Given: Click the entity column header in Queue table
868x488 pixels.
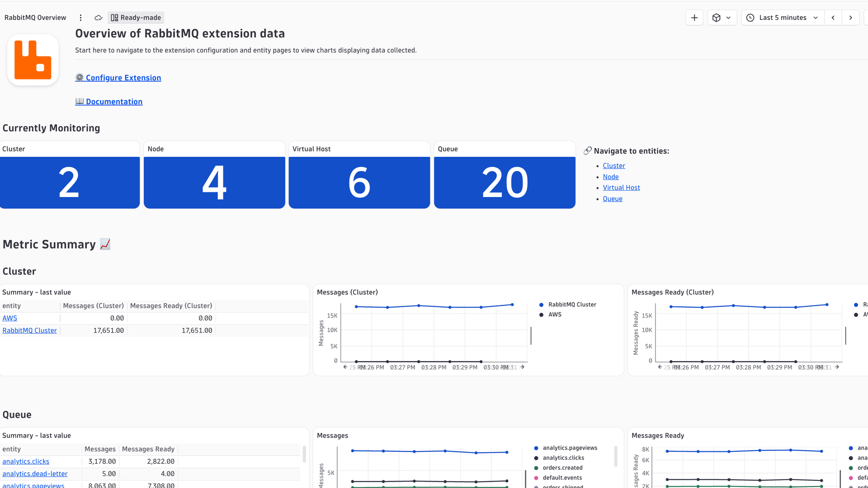Looking at the screenshot, I should tap(41, 449).
